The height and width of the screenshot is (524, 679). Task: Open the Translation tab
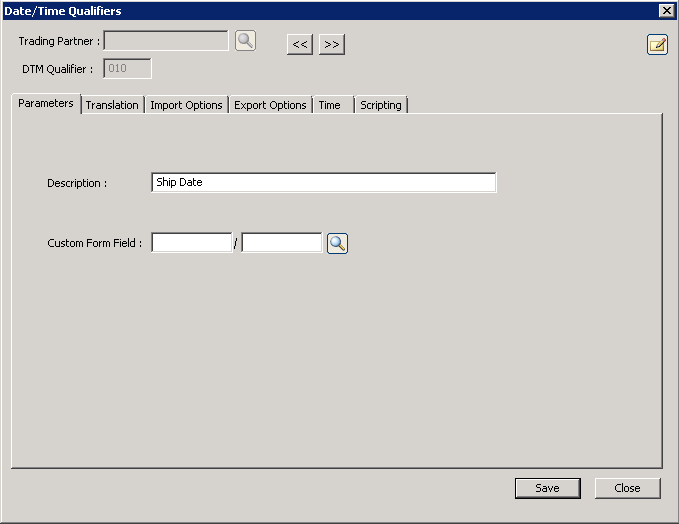[112, 105]
